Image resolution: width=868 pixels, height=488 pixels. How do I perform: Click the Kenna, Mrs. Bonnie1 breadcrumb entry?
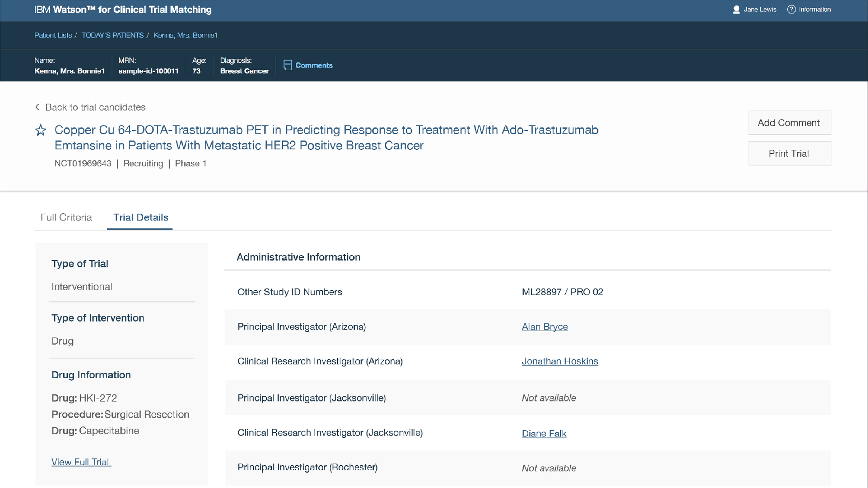tap(185, 35)
